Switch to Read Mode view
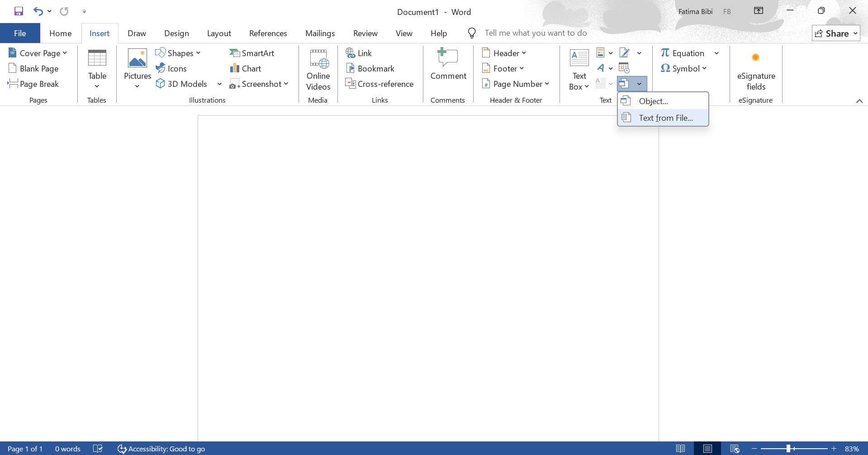The width and height of the screenshot is (868, 455). click(x=680, y=449)
